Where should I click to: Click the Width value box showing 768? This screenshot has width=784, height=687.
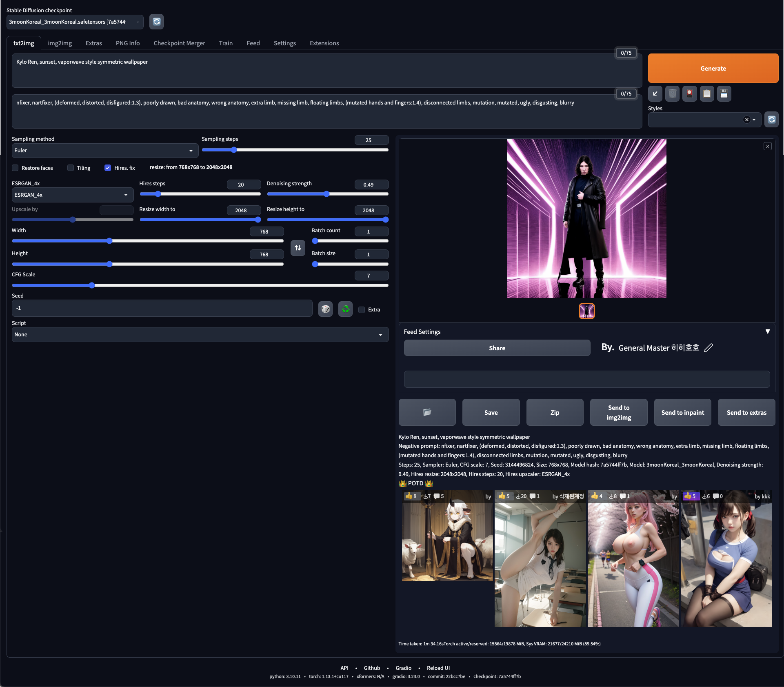[267, 231]
